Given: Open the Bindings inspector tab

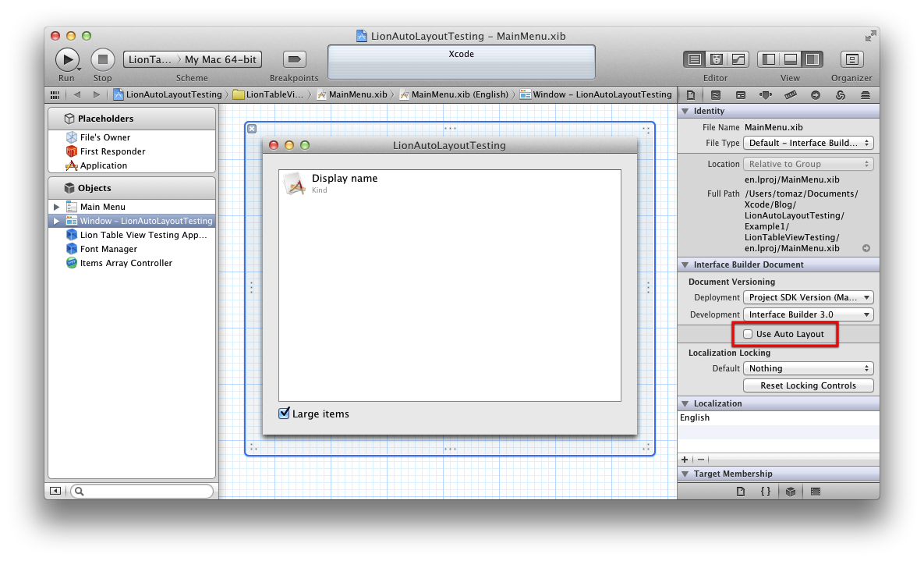Looking at the screenshot, I should pyautogui.click(x=841, y=95).
